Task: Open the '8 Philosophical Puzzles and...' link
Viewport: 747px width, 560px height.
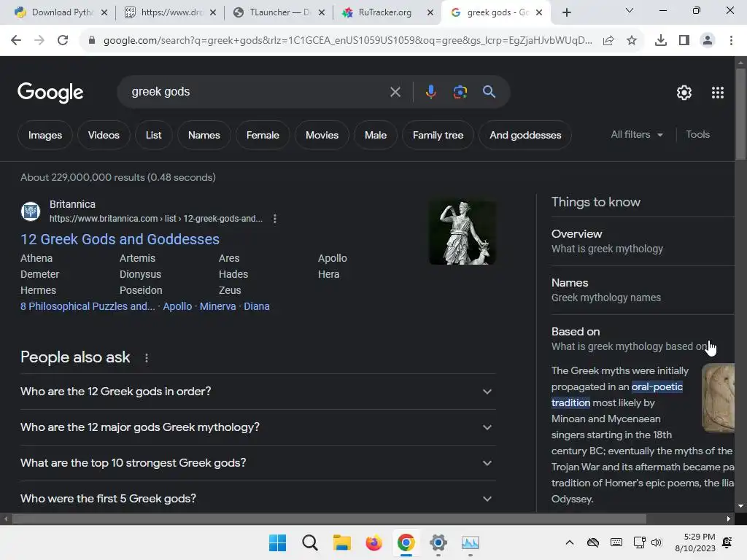Action: [x=88, y=306]
